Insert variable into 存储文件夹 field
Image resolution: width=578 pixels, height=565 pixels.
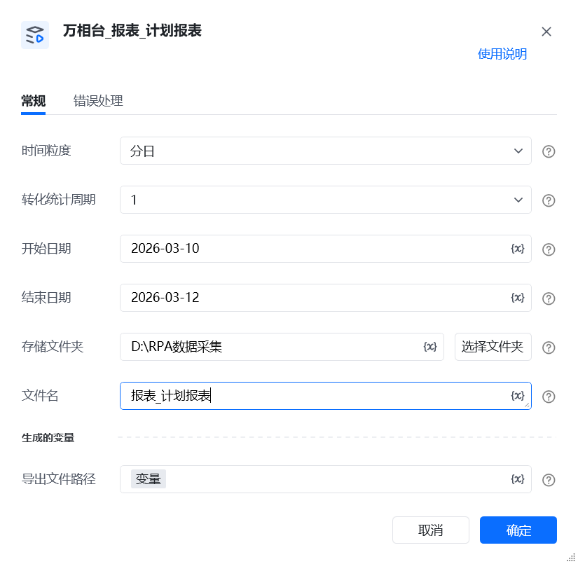click(430, 347)
